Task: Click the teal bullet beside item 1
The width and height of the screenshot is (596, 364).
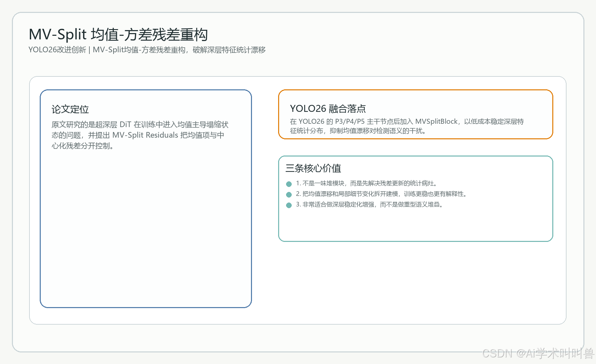Action: (289, 184)
